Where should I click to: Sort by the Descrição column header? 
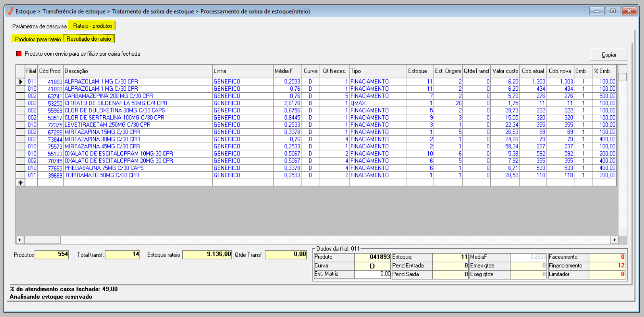(137, 71)
